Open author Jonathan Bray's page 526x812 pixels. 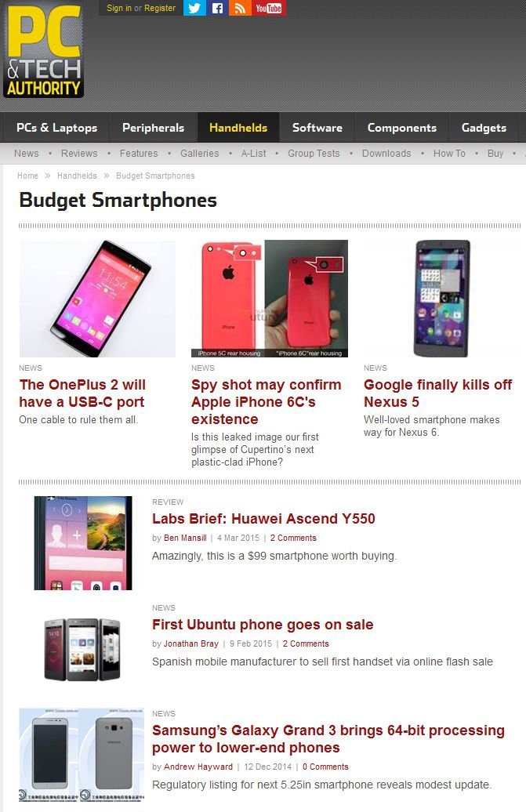point(191,643)
